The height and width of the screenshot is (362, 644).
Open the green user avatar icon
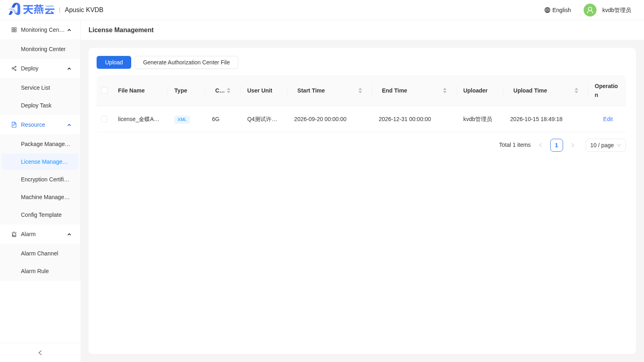click(590, 10)
